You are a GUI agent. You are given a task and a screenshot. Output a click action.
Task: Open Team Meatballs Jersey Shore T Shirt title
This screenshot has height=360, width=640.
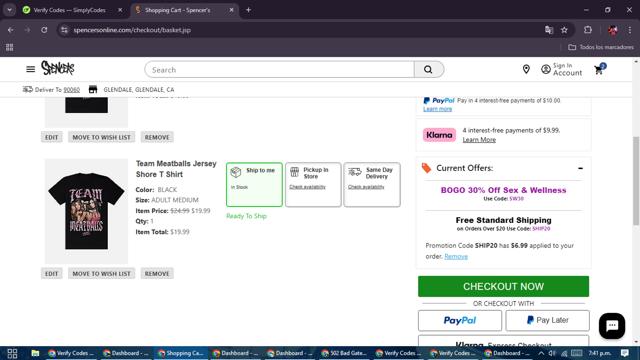click(x=176, y=169)
